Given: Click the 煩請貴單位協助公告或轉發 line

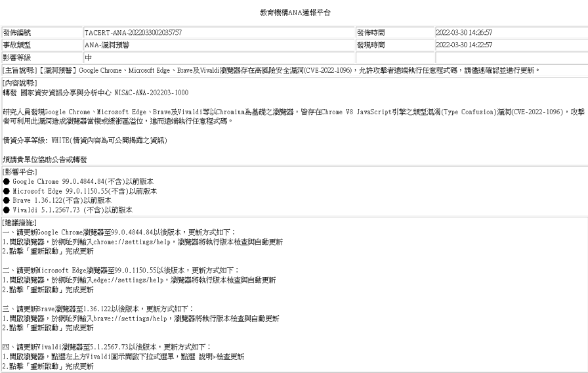Looking at the screenshot, I should click(45, 160).
